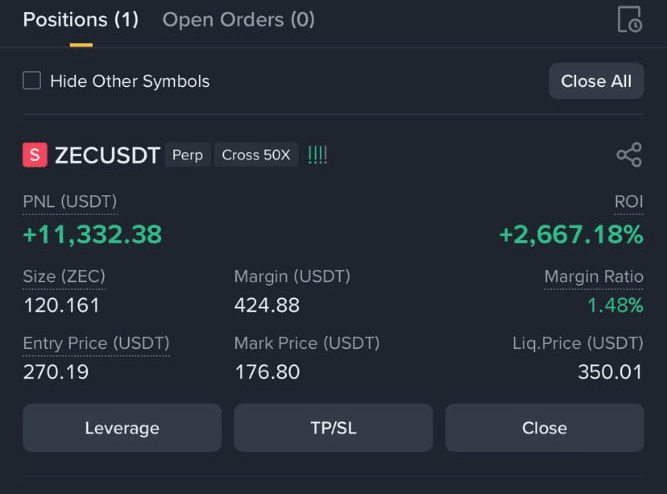Open the Leverage adjustment button
The height and width of the screenshot is (494, 667).
coord(122,428)
